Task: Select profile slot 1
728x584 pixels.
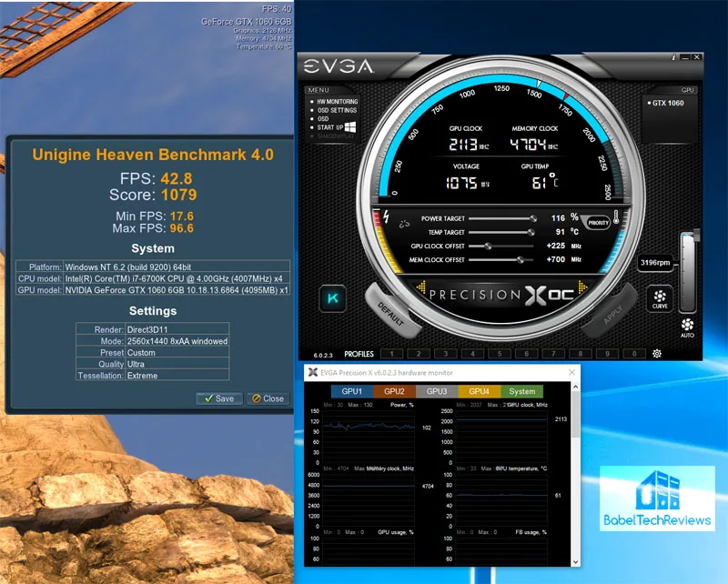Action: coord(392,354)
